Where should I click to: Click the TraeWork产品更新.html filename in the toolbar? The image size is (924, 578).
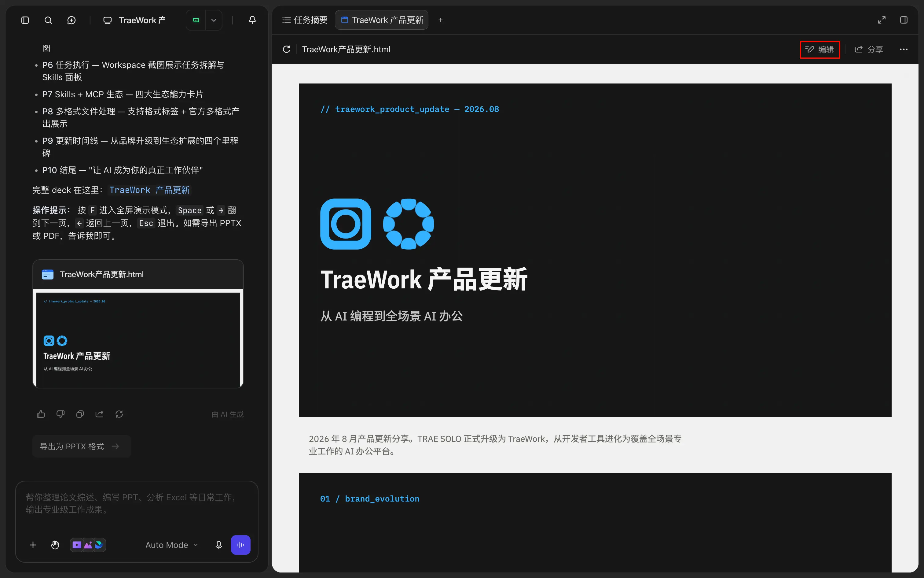click(x=346, y=49)
